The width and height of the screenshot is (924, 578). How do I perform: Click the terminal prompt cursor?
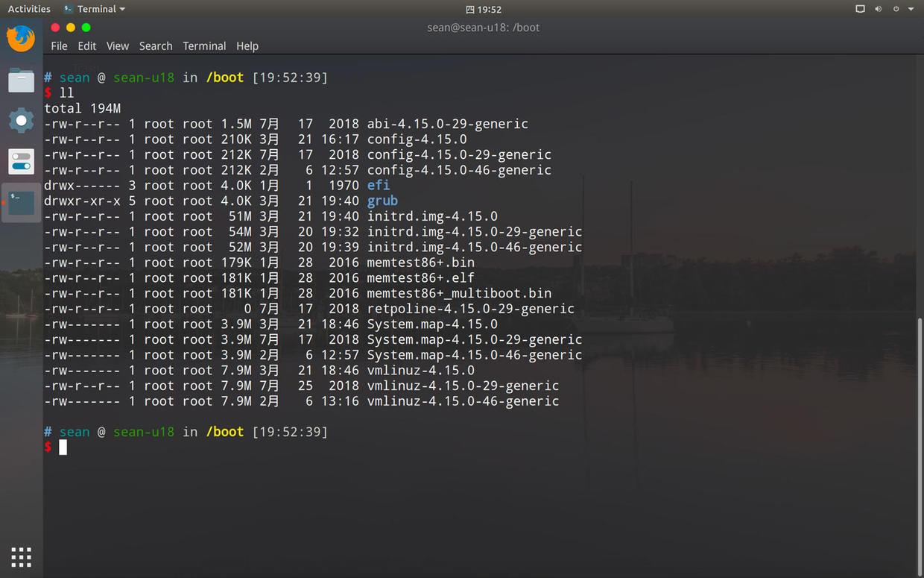[x=63, y=447]
